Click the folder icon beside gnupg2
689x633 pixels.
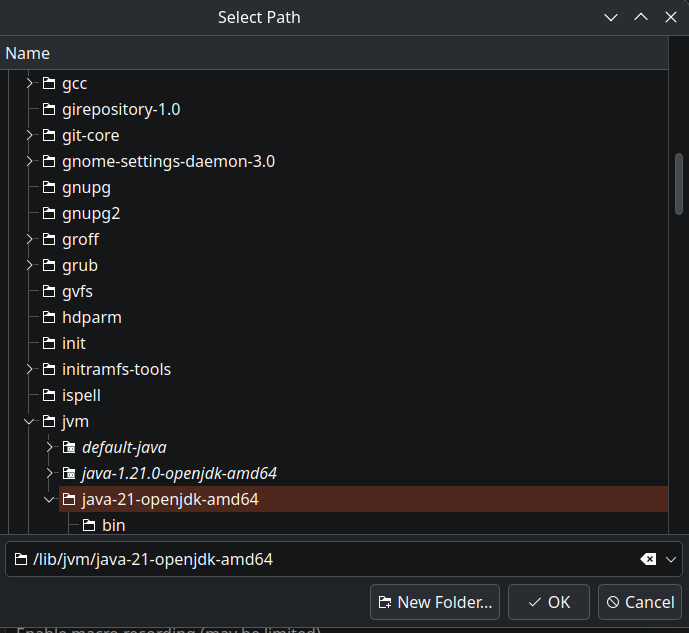tap(49, 213)
